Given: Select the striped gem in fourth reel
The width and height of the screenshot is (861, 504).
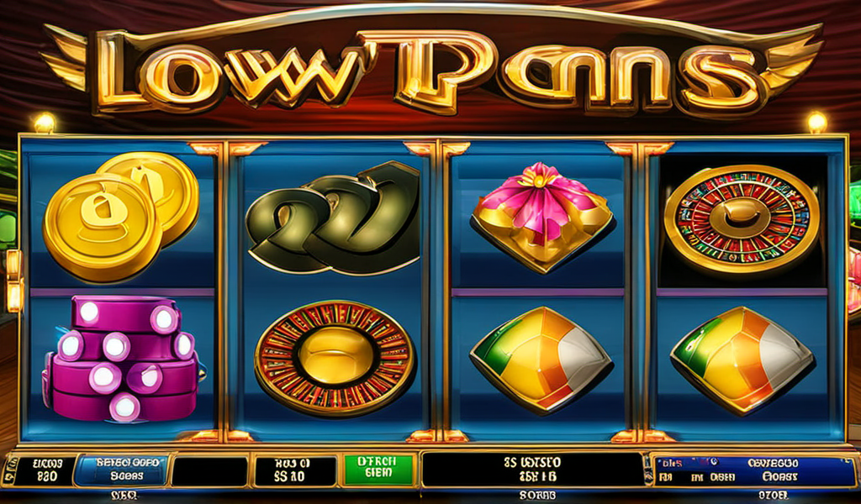Looking at the screenshot, I should point(742,360).
